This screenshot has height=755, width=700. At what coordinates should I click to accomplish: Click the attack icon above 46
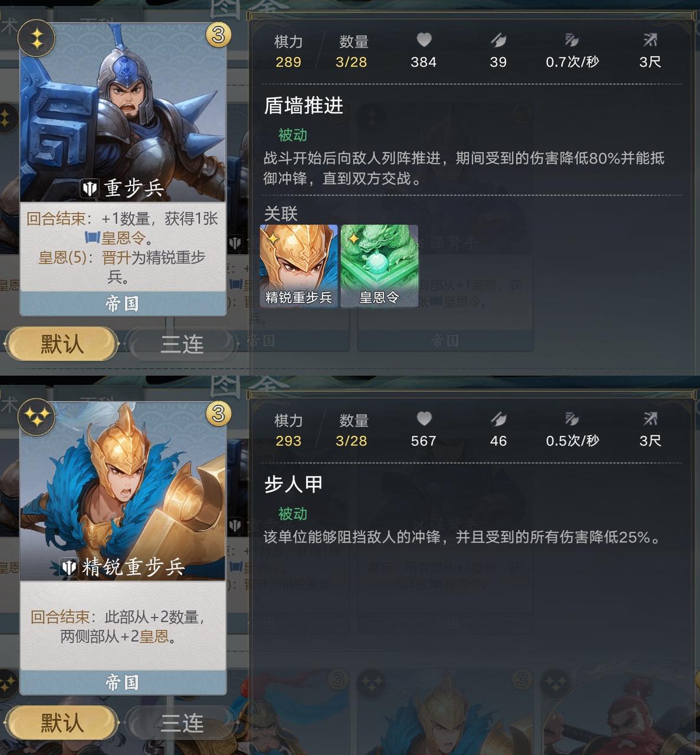tap(498, 419)
